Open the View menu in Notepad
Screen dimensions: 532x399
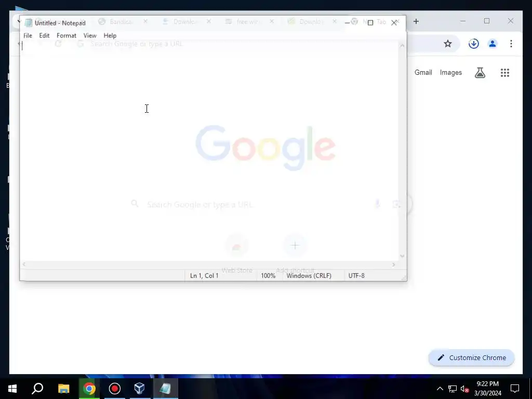[x=90, y=36]
